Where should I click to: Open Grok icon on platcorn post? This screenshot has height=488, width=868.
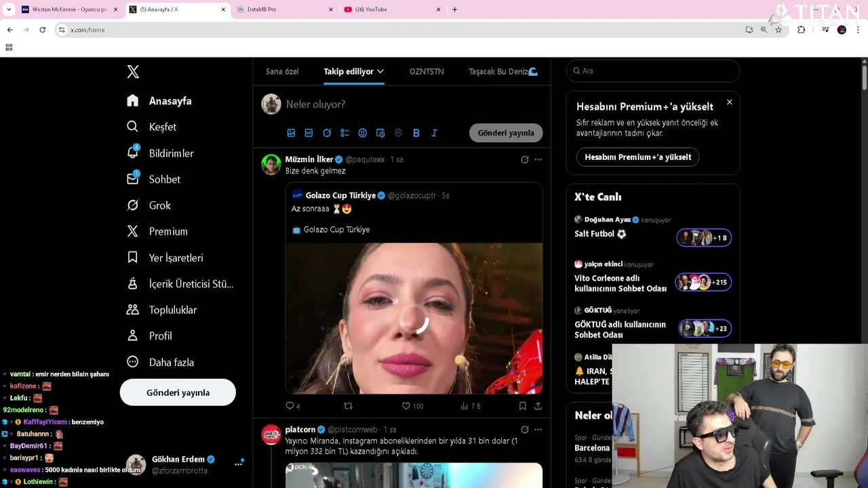tap(524, 430)
